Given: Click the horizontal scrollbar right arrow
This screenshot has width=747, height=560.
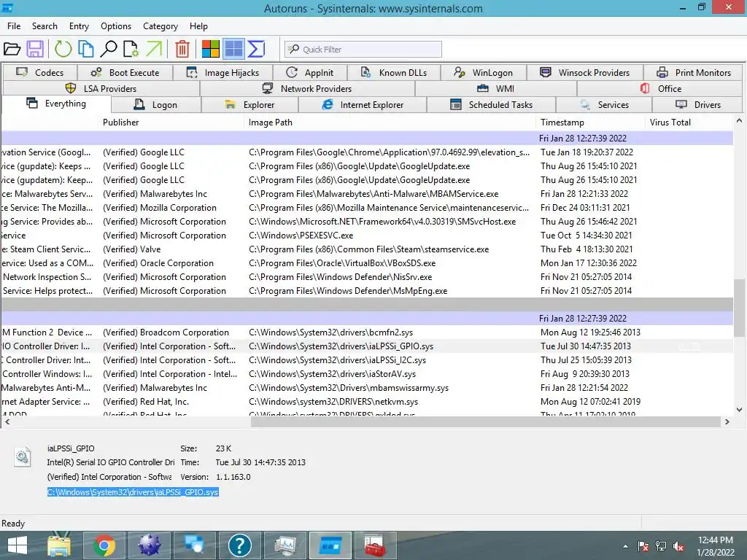Looking at the screenshot, I should 727,422.
